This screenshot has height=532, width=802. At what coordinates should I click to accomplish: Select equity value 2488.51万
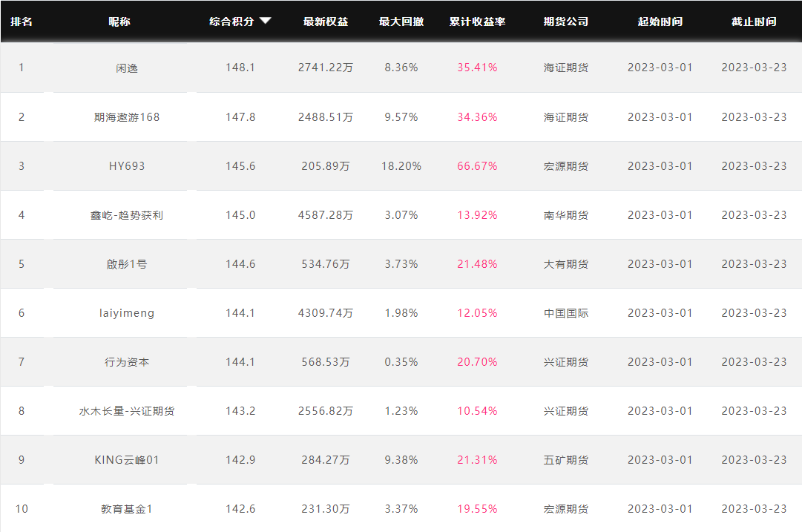pyautogui.click(x=325, y=117)
